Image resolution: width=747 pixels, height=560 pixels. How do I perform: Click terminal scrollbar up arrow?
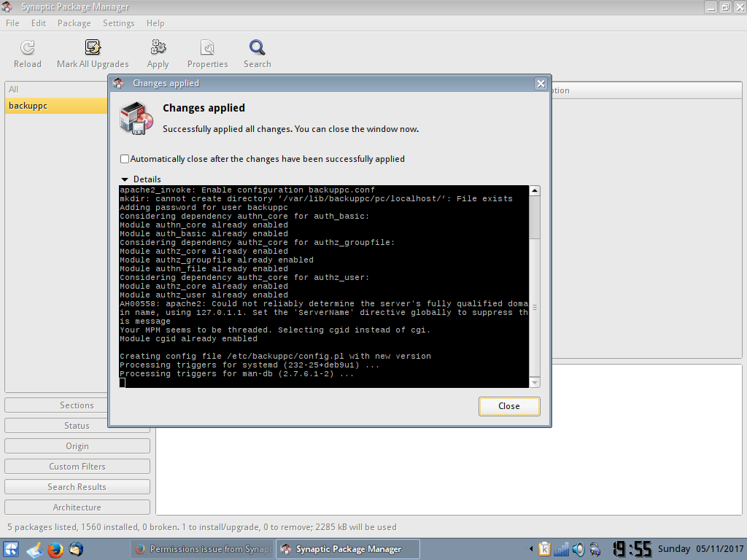[x=535, y=190]
